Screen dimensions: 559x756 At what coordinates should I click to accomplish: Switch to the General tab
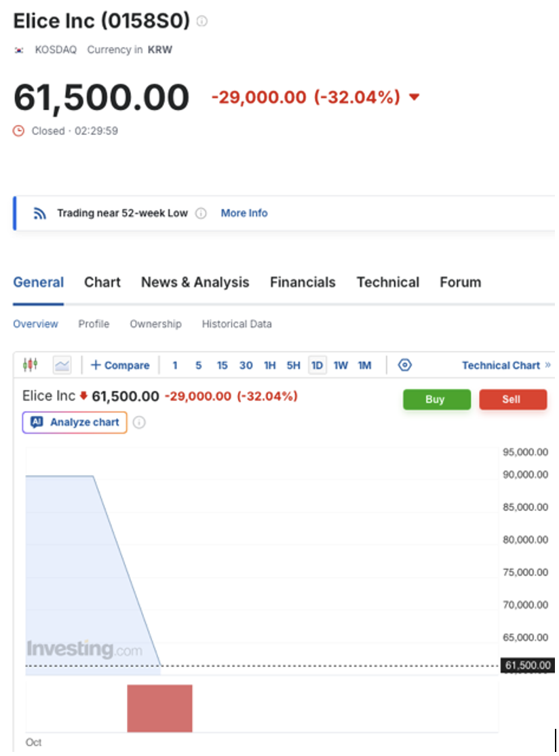[x=38, y=282]
